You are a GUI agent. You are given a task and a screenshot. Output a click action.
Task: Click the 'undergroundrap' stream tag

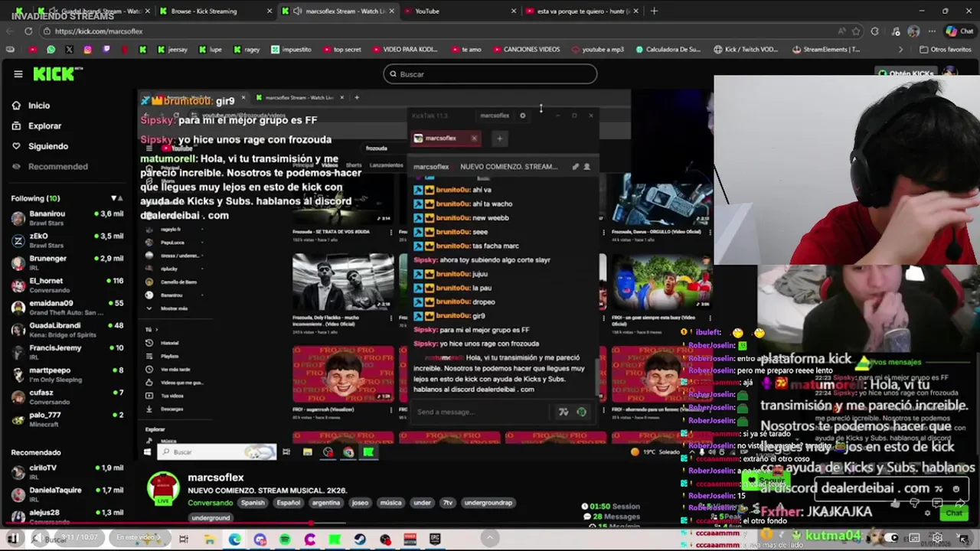pyautogui.click(x=488, y=503)
